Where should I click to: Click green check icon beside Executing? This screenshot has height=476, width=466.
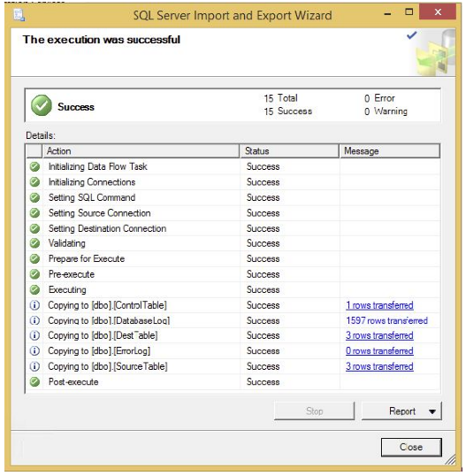click(x=34, y=289)
